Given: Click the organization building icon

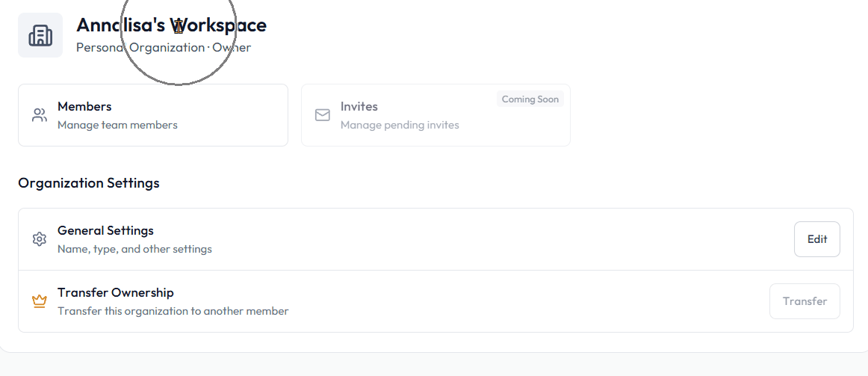Looking at the screenshot, I should [x=40, y=35].
